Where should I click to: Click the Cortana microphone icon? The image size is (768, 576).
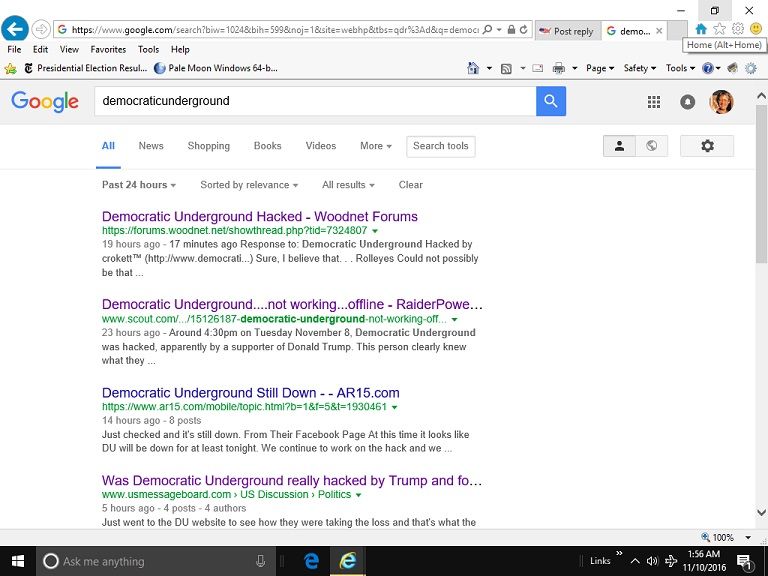coord(261,561)
